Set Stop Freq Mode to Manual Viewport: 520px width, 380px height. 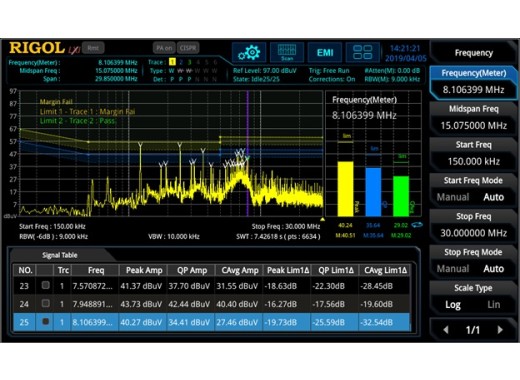[453, 269]
